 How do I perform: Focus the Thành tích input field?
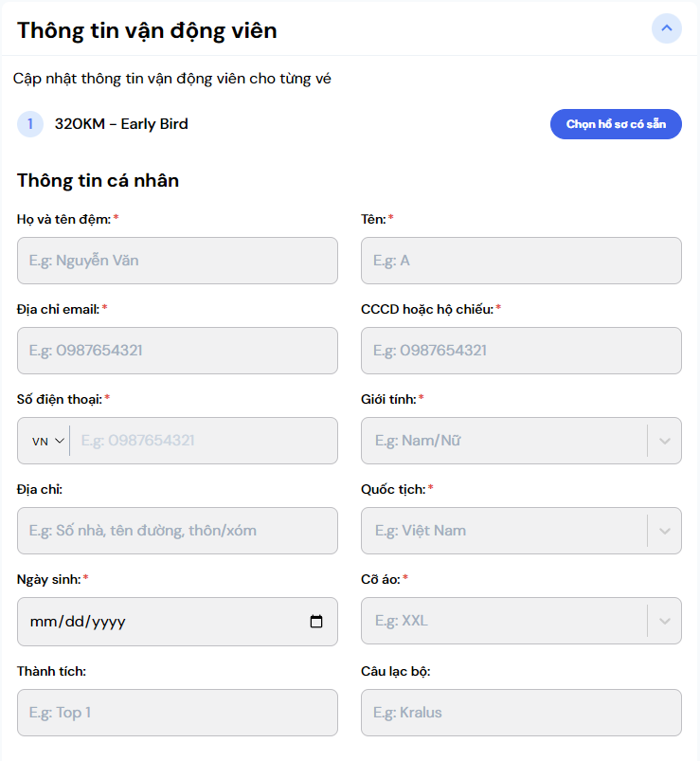tap(177, 713)
